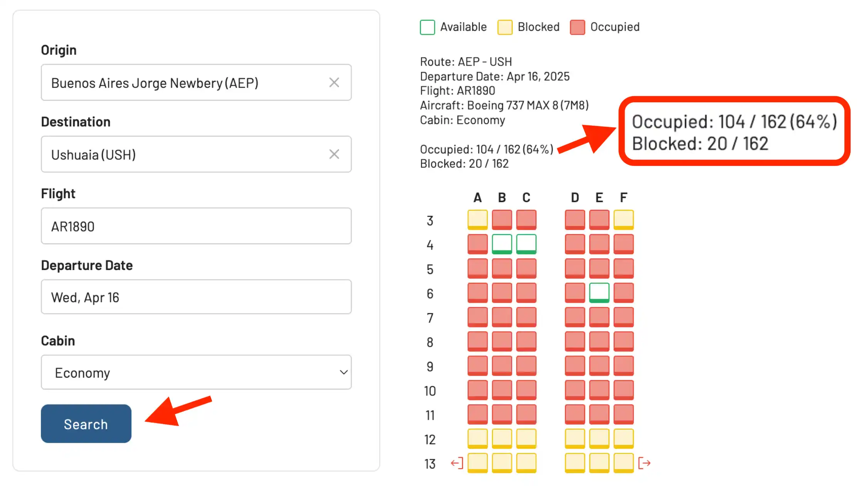Open the Departure Date picker field

click(x=196, y=297)
